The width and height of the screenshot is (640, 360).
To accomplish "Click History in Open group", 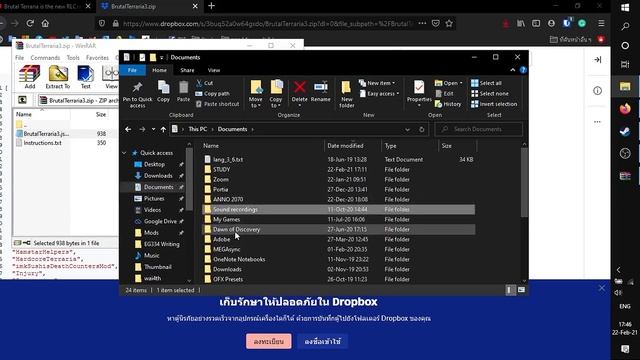I will (448, 104).
